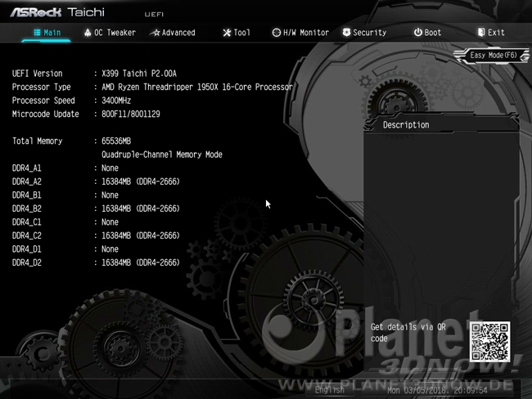Viewport: 532px width, 399px height.
Task: Click Quadruple-Channel Memory Mode text
Action: point(162,155)
